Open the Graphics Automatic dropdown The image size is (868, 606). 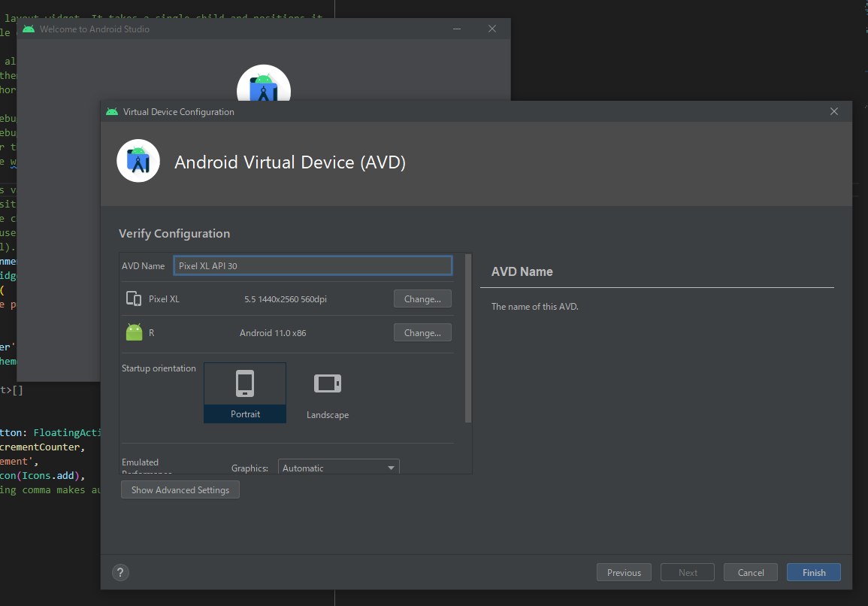[x=338, y=467]
